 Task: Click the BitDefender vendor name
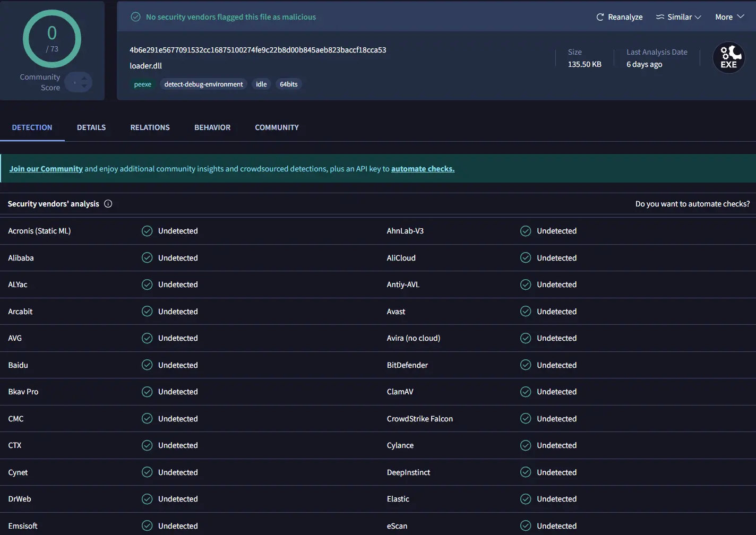[x=407, y=365]
